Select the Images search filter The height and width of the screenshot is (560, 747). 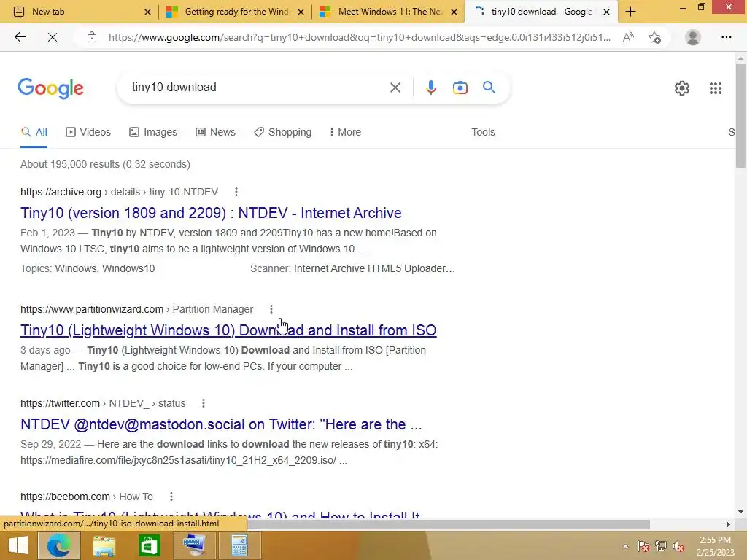(x=153, y=132)
